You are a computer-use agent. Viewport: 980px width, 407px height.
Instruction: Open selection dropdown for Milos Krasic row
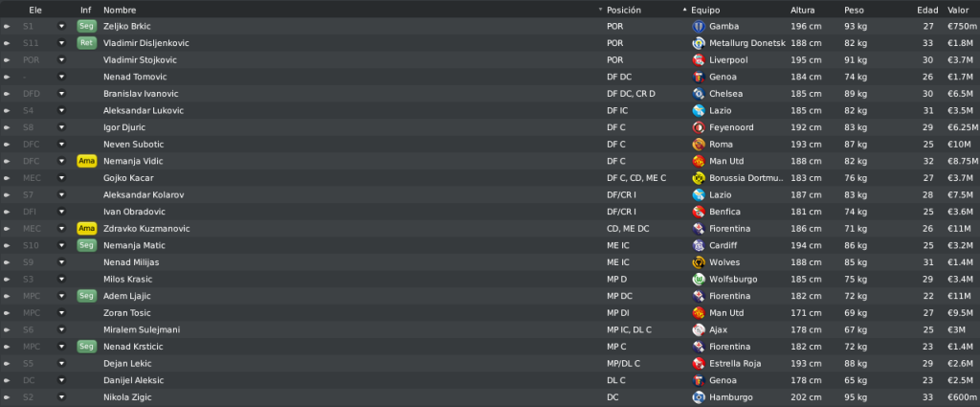tap(61, 280)
